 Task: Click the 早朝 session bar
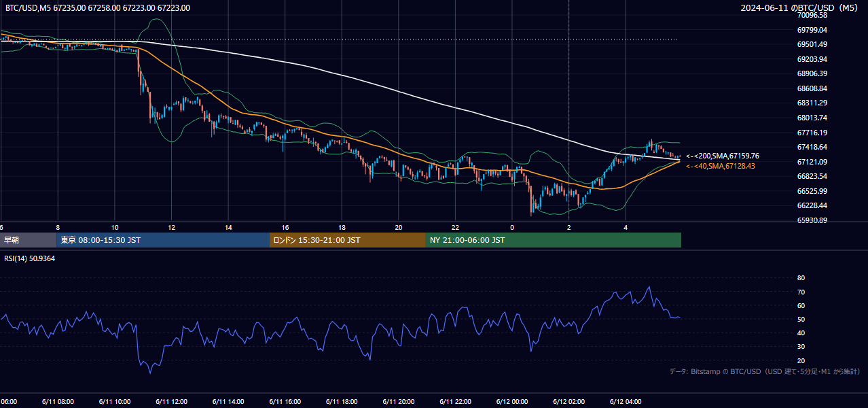click(x=28, y=240)
